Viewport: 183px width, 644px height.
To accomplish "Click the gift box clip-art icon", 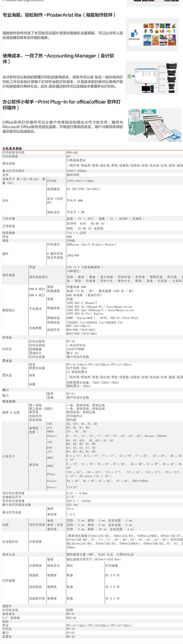I will click(151, 31).
